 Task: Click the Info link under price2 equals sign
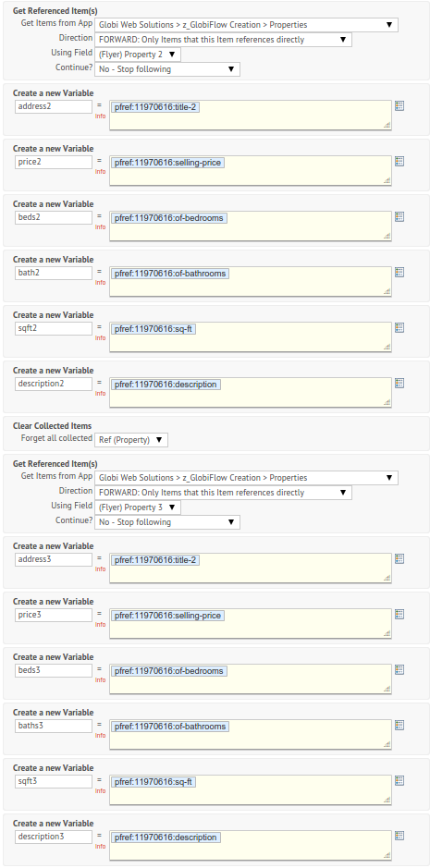(100, 172)
